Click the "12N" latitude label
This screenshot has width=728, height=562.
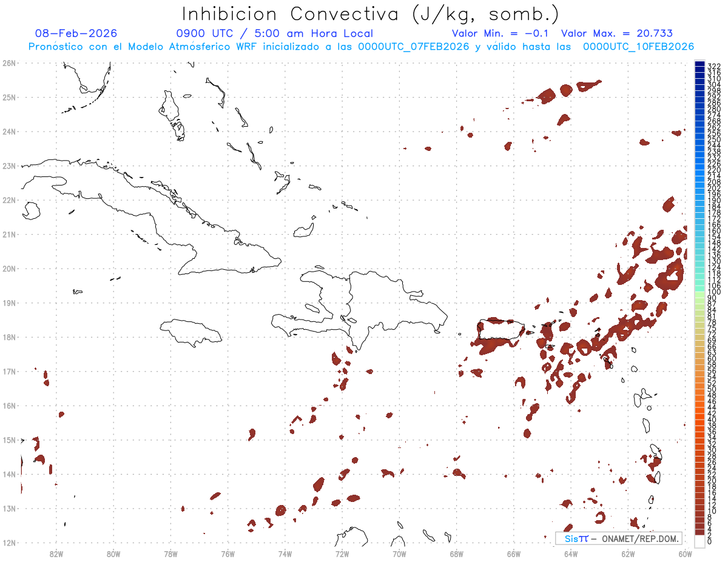click(x=9, y=543)
